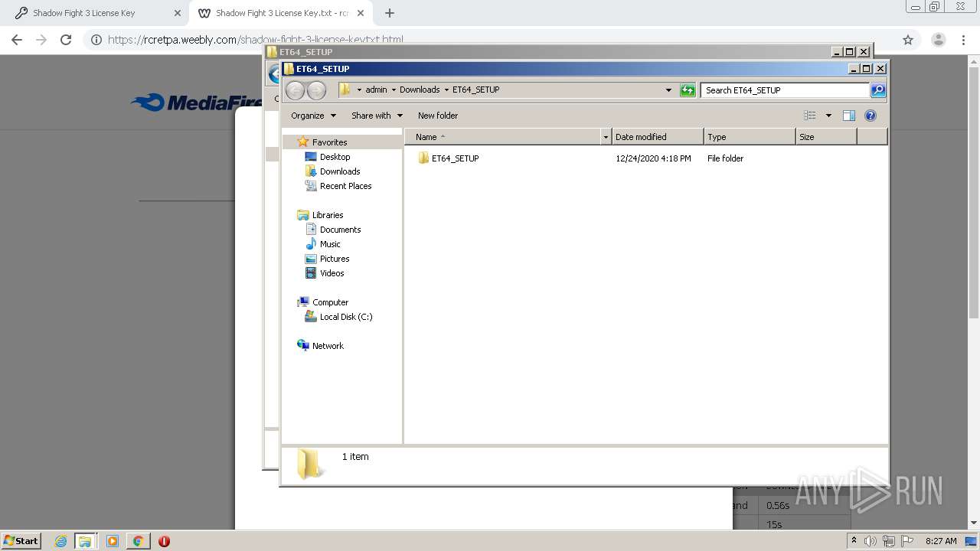The height and width of the screenshot is (551, 980).
Task: Click volume speaker tray icon
Action: coord(871,541)
